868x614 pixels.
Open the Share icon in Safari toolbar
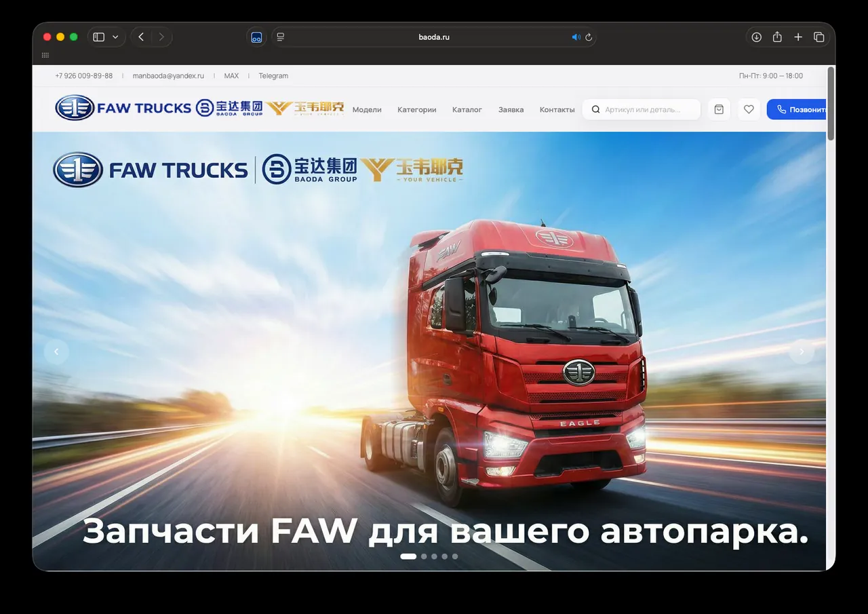click(777, 37)
